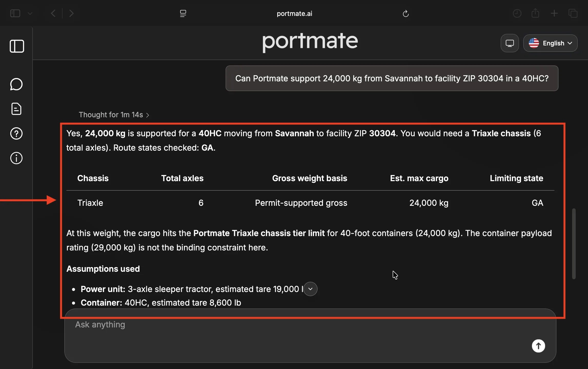Click the user question message bubble

pyautogui.click(x=392, y=78)
